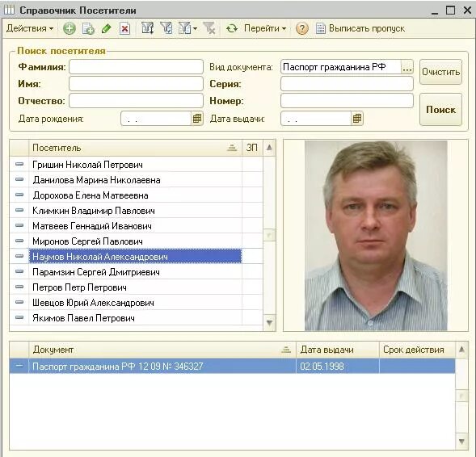Click the green Refresh list icon
The height and width of the screenshot is (457, 476).
[232, 28]
